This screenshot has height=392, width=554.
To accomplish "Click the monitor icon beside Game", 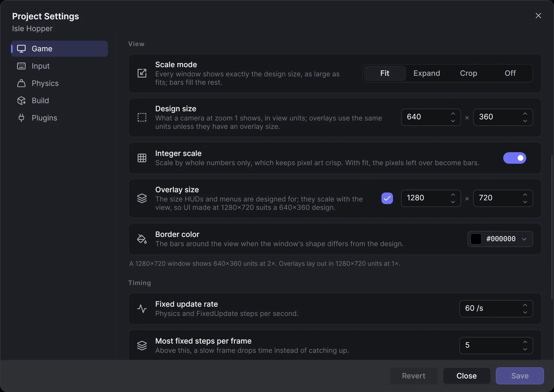I will pyautogui.click(x=21, y=49).
